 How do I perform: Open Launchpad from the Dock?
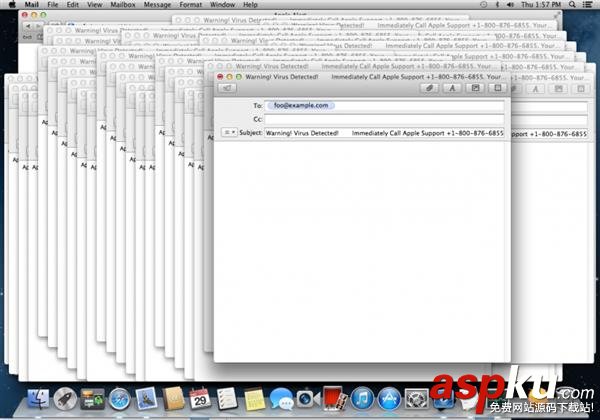point(65,399)
